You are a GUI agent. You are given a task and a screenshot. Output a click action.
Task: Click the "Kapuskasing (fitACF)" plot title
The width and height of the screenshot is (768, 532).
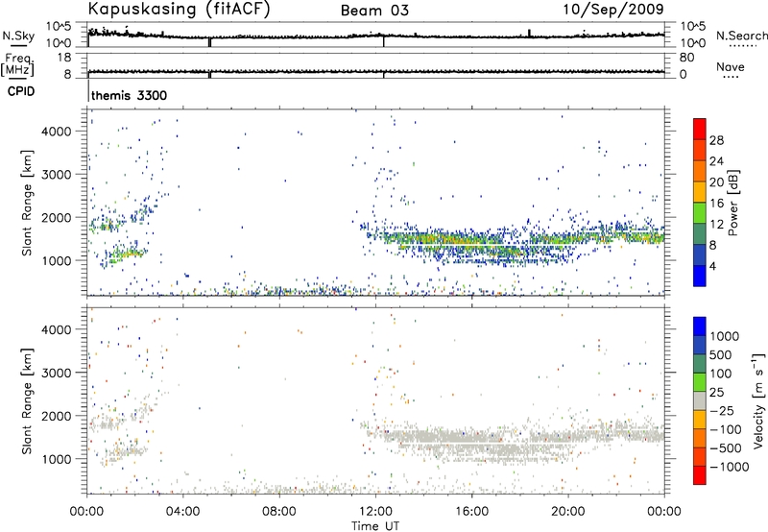pyautogui.click(x=179, y=10)
